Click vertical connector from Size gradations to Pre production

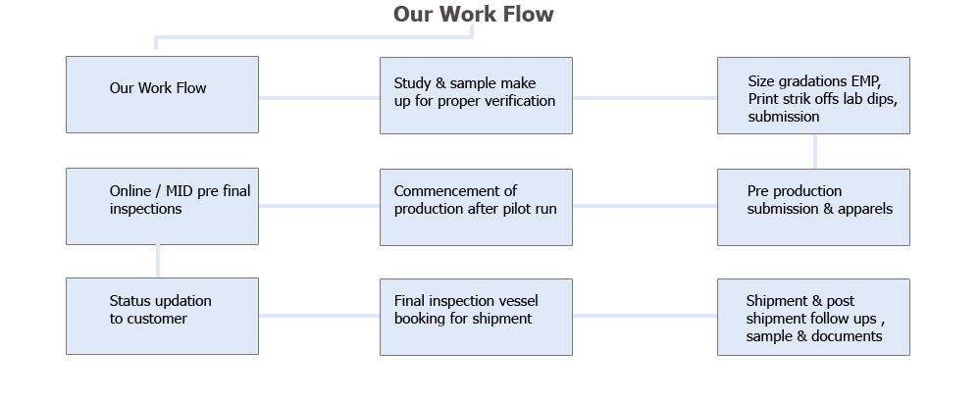point(815,151)
